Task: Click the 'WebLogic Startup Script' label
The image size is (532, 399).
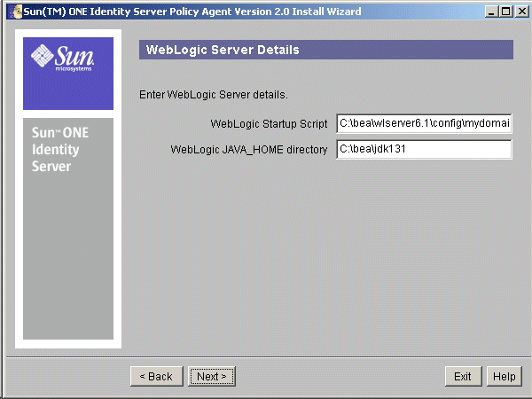Action: tap(269, 124)
